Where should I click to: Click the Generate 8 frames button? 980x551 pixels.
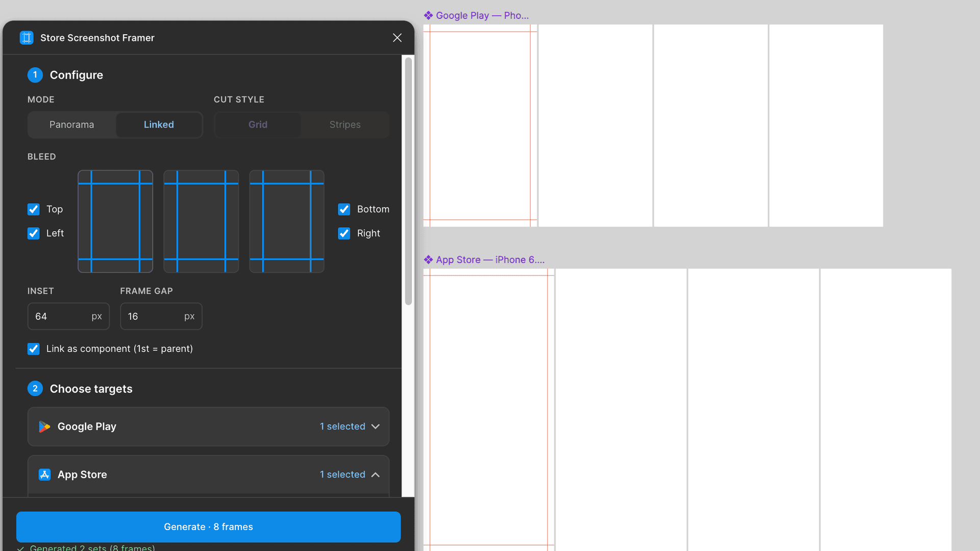208,527
